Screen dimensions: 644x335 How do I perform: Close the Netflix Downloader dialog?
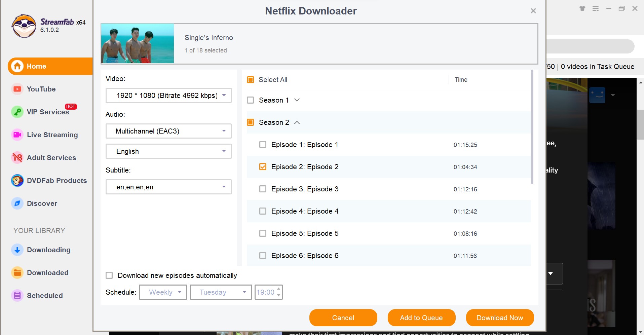(x=533, y=11)
